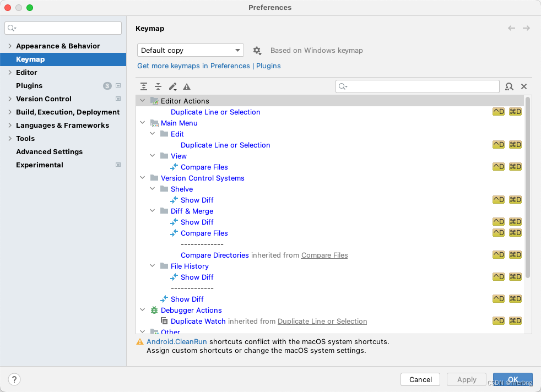The image size is (541, 392).
Task: Open the Default copy keymap dropdown
Action: coord(191,50)
